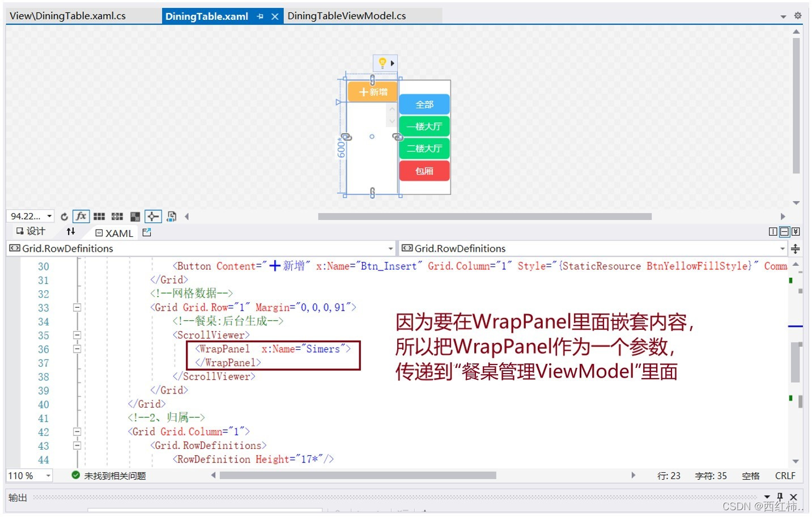Toggle auto-hide pin on 输出 panel
This screenshot has height=517, width=812.
pyautogui.click(x=780, y=497)
